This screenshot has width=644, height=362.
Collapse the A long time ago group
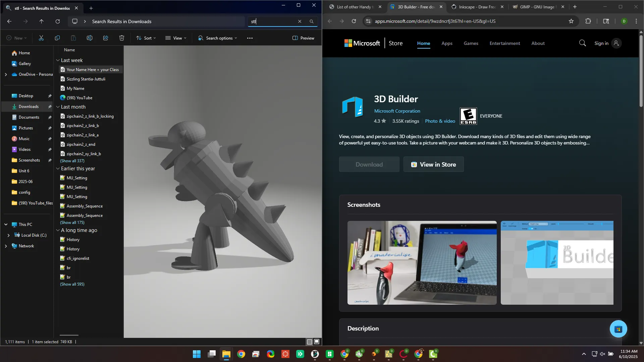pos(58,230)
